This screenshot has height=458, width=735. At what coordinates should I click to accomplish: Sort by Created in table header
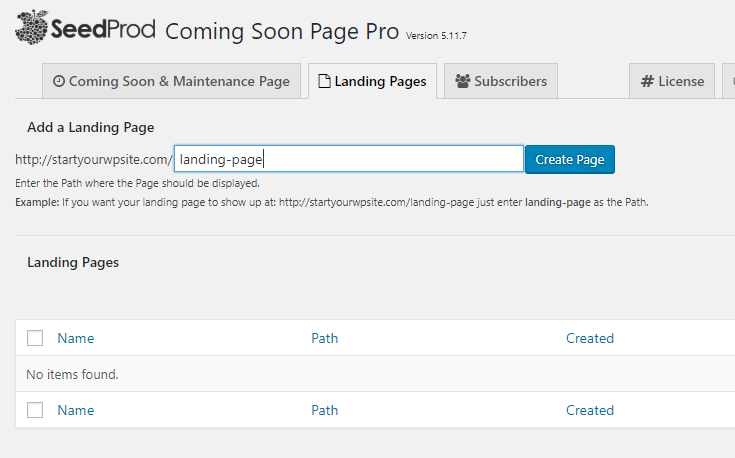coord(590,338)
